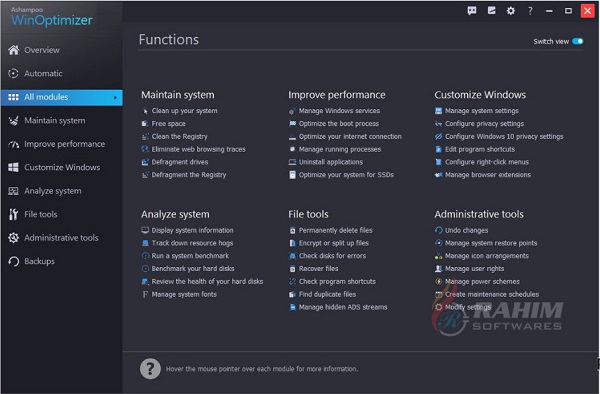Click the Edit program shortcuts icon
Image resolution: width=600 pixels, height=394 pixels.
(x=439, y=149)
